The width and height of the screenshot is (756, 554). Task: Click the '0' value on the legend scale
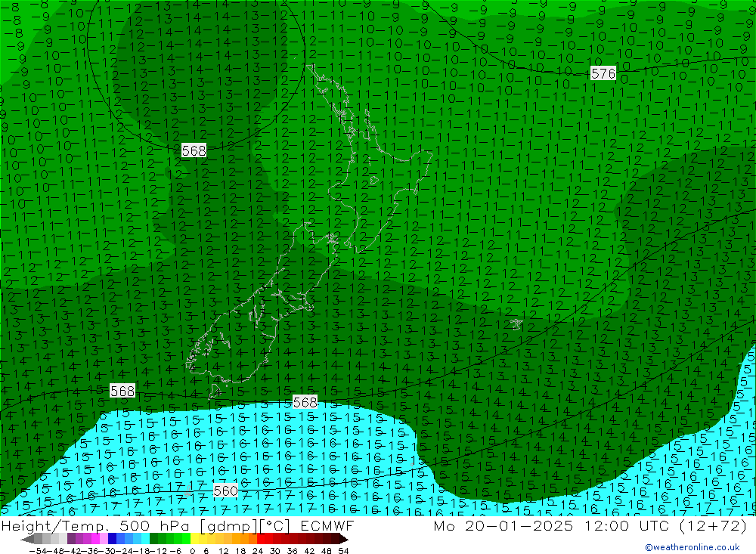click(192, 550)
